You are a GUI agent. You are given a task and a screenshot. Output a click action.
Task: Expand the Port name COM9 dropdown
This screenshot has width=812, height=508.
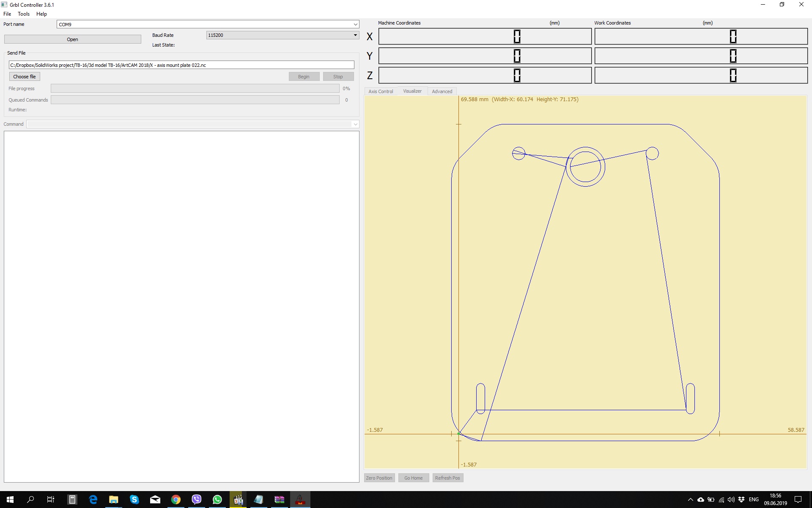[355, 25]
